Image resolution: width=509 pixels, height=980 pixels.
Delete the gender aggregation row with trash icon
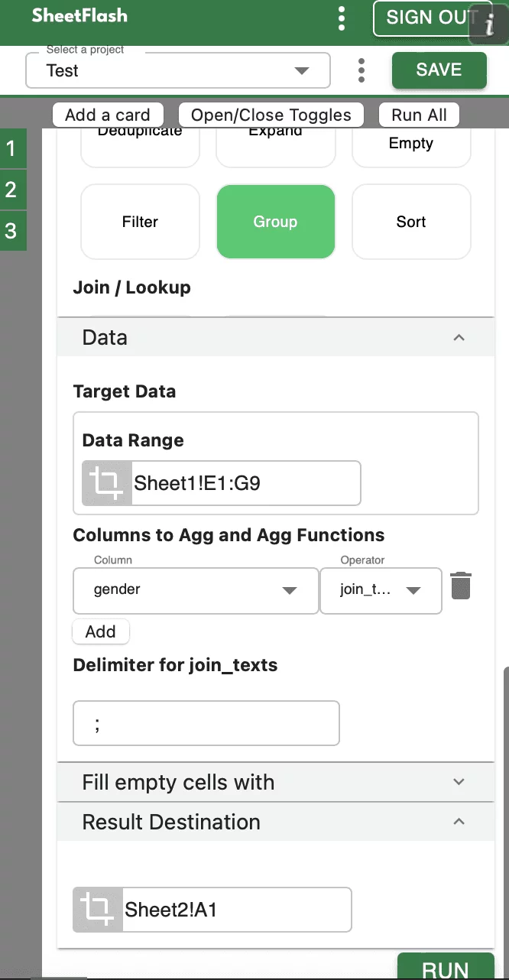click(x=460, y=586)
